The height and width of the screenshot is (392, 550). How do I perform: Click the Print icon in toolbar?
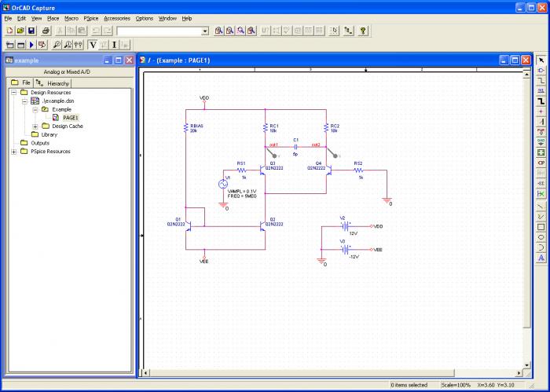[46, 31]
